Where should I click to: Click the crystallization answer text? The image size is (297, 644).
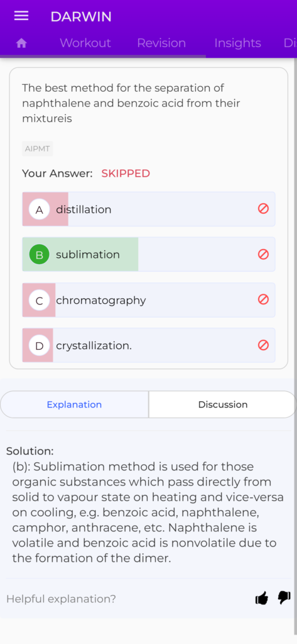click(x=94, y=346)
